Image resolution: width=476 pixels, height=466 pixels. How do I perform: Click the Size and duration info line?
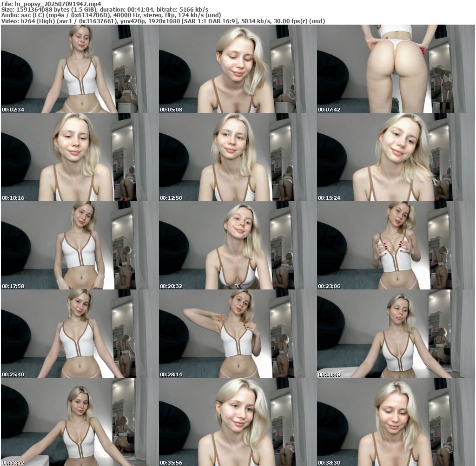coord(105,9)
